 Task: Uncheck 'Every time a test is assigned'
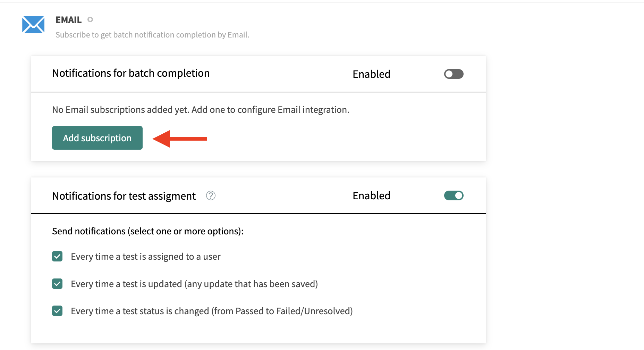57,257
